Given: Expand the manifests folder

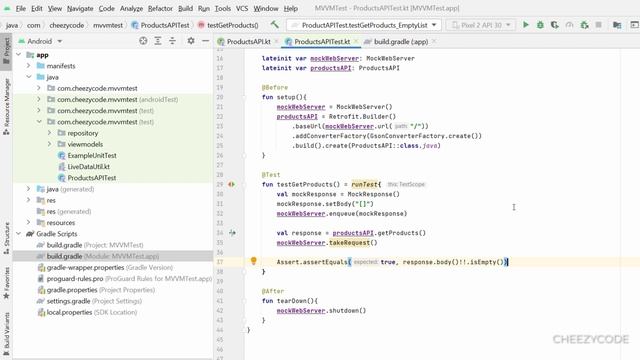Looking at the screenshot, I should point(29,66).
